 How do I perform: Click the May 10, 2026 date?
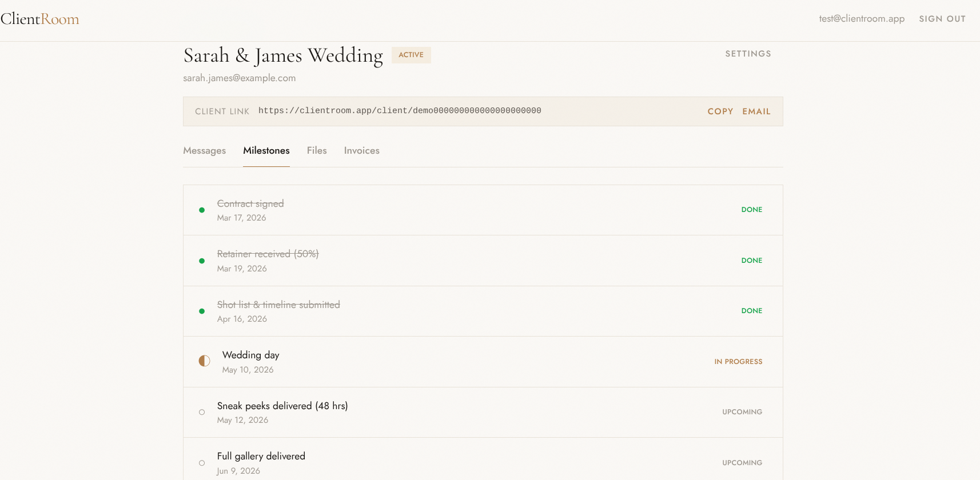tap(248, 370)
